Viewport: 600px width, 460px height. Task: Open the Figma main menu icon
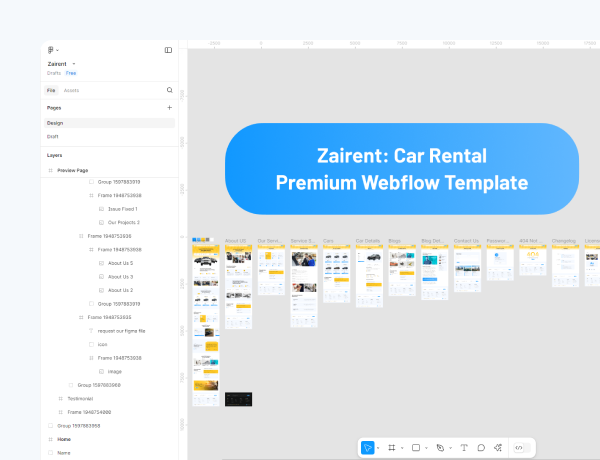pos(51,50)
